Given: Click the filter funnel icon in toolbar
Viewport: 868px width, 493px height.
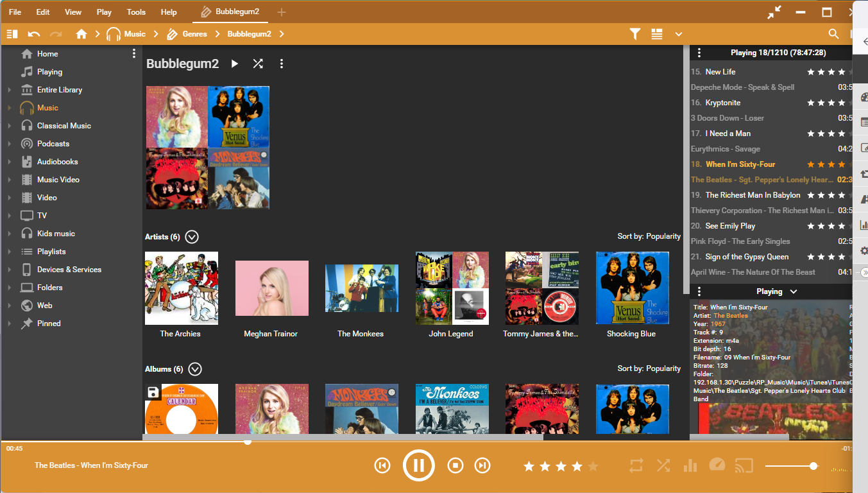Looking at the screenshot, I should [x=634, y=34].
